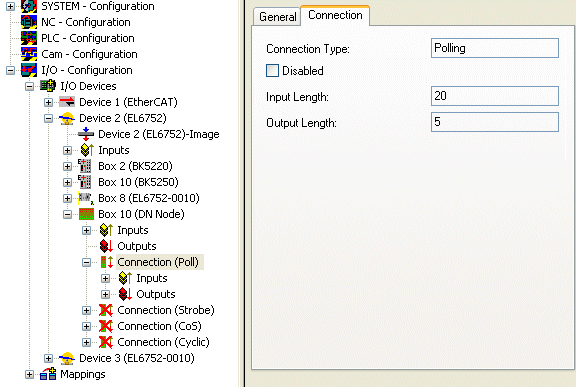Expand the Mappings node
This screenshot has width=576, height=387.
pos(29,375)
